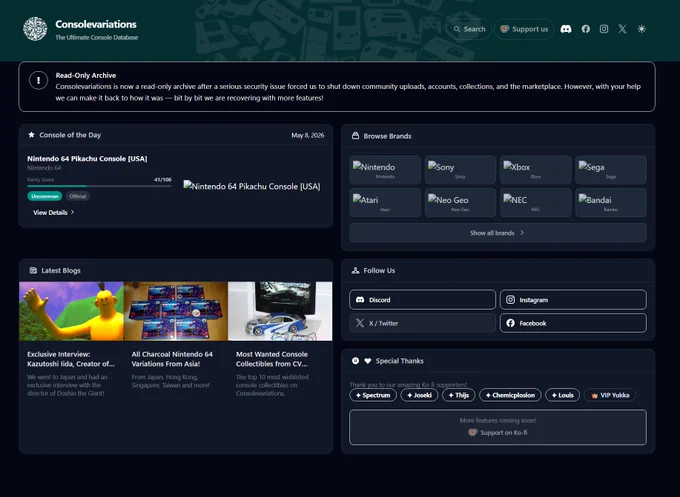
Task: Select the Sega brand tile
Action: click(x=611, y=170)
